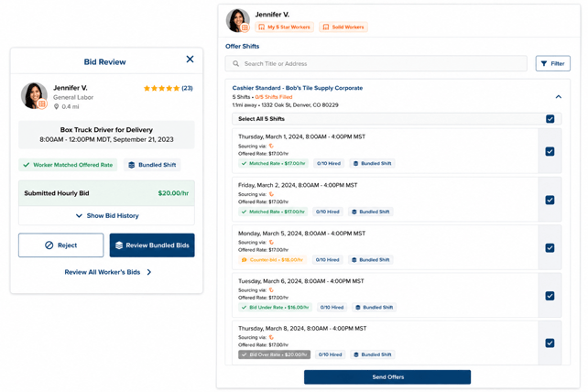Click the Send Offers button
Screen dimensions: 588x392
(387, 377)
